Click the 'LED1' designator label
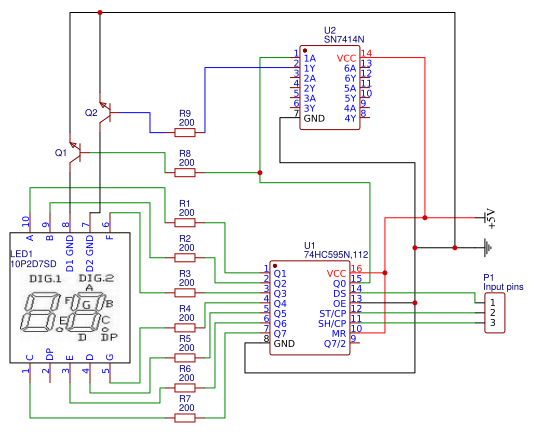This screenshot has width=534, height=432. click(21, 254)
